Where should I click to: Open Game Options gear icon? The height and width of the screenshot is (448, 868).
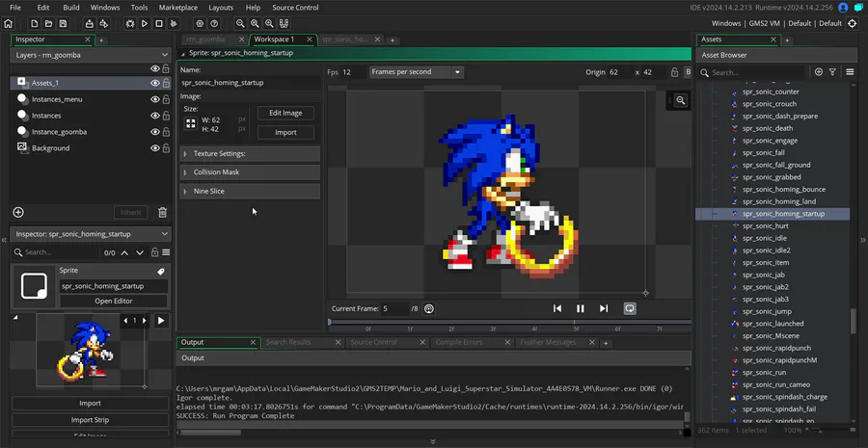pos(200,24)
